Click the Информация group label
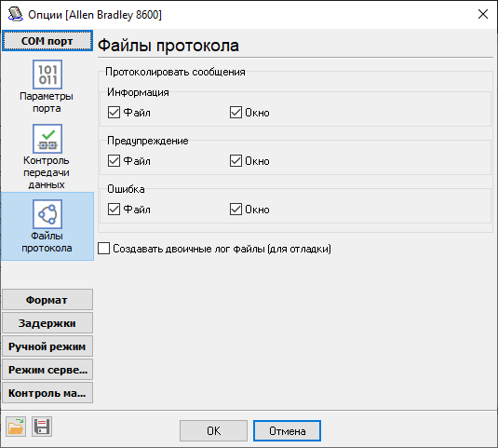 coord(138,92)
